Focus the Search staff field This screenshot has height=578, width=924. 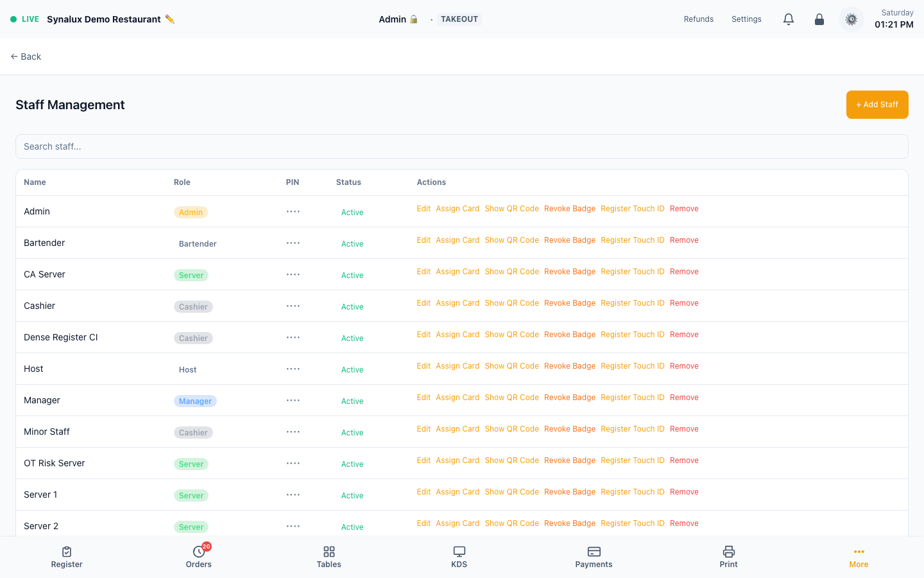(x=462, y=146)
